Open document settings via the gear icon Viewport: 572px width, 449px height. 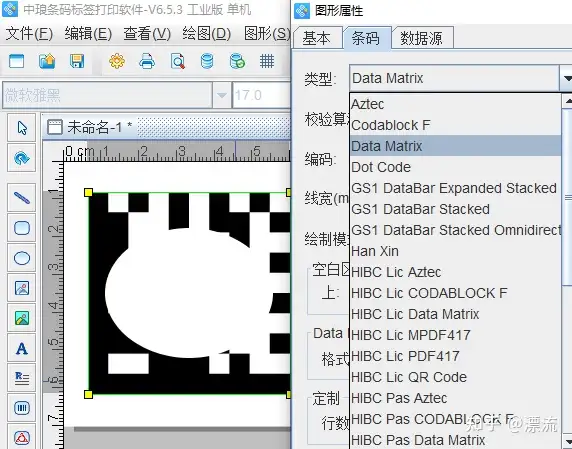[117, 61]
